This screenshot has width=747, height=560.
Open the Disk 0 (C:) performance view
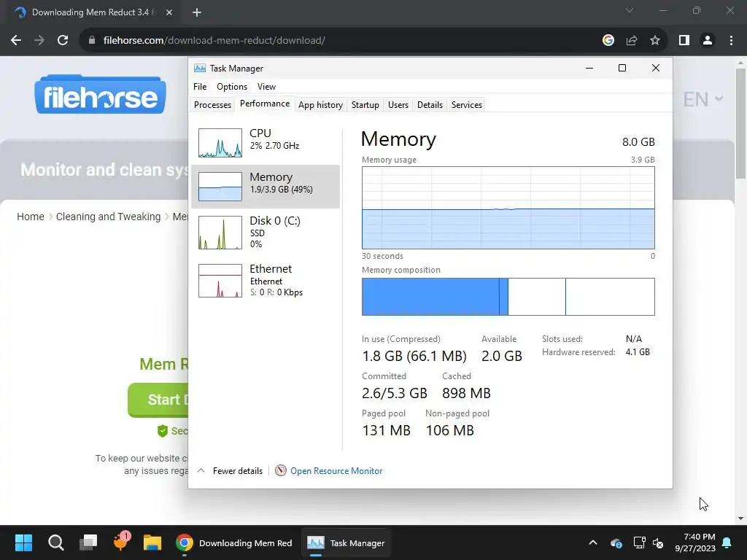pyautogui.click(x=266, y=233)
